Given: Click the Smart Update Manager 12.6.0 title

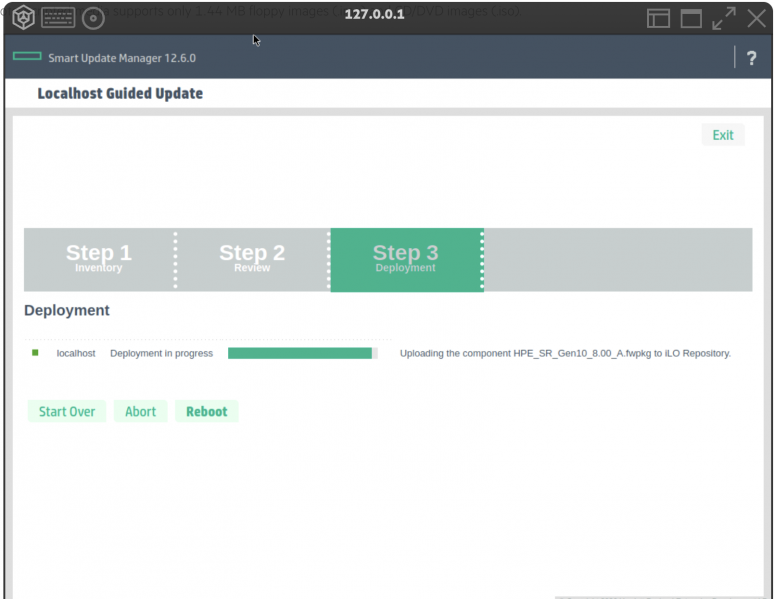Looking at the screenshot, I should click(x=122, y=58).
